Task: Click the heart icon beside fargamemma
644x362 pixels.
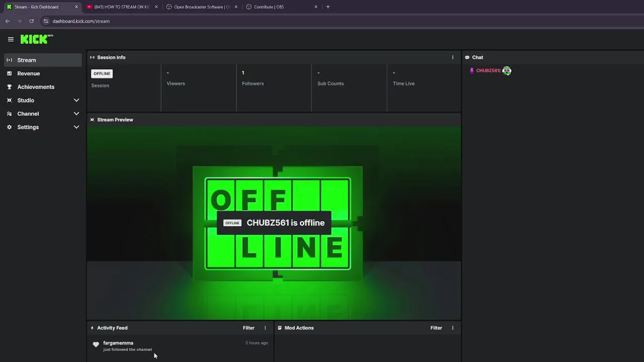Action: click(x=96, y=344)
